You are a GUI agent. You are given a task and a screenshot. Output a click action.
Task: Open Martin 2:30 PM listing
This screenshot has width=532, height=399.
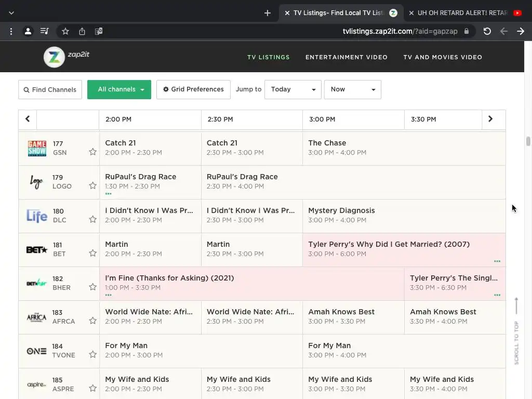point(252,250)
